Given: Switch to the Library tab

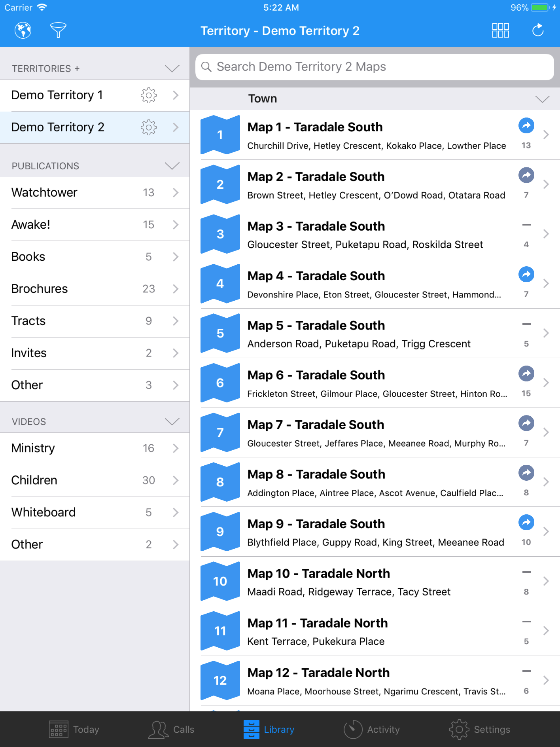Looking at the screenshot, I should (269, 729).
